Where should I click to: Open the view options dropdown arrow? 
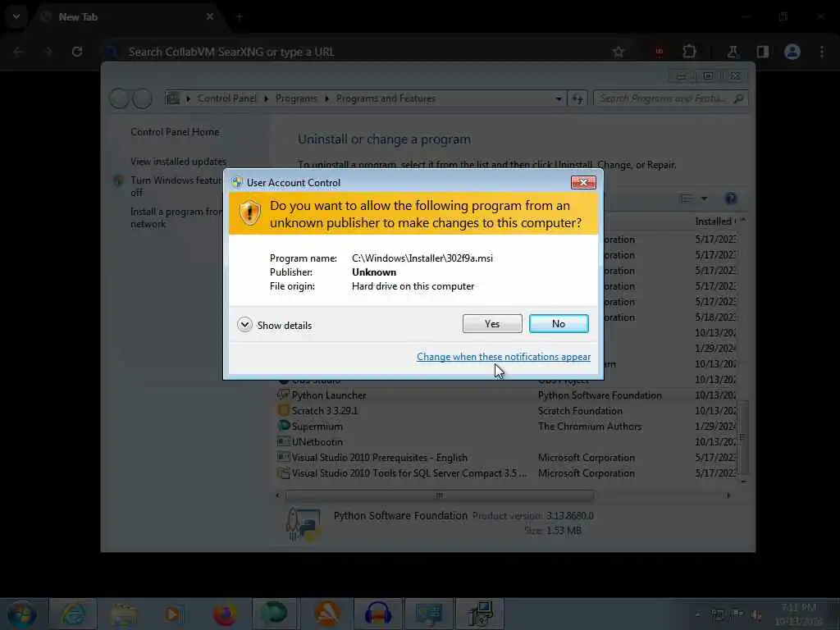[705, 199]
